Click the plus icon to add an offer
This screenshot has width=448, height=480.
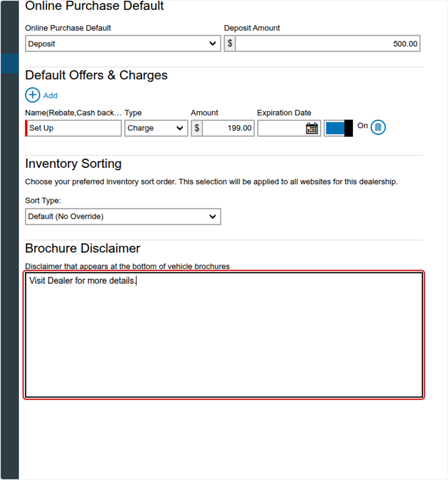pyautogui.click(x=32, y=95)
